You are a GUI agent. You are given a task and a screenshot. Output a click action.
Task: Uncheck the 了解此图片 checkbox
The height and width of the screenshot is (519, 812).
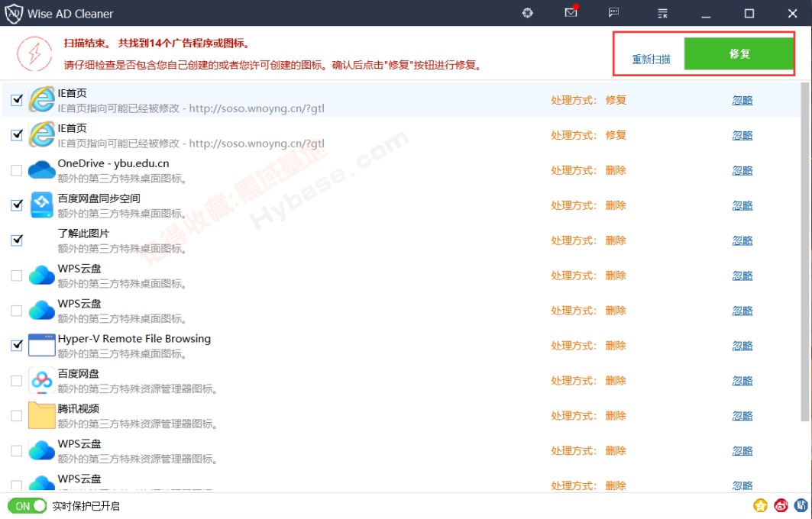pyautogui.click(x=17, y=240)
